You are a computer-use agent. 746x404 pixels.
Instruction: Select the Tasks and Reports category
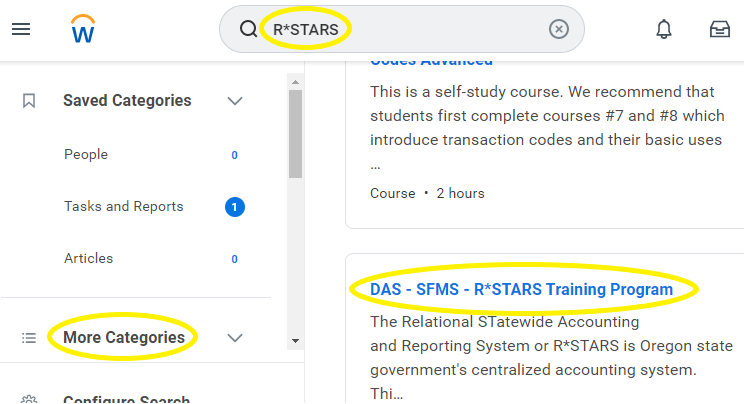click(123, 207)
